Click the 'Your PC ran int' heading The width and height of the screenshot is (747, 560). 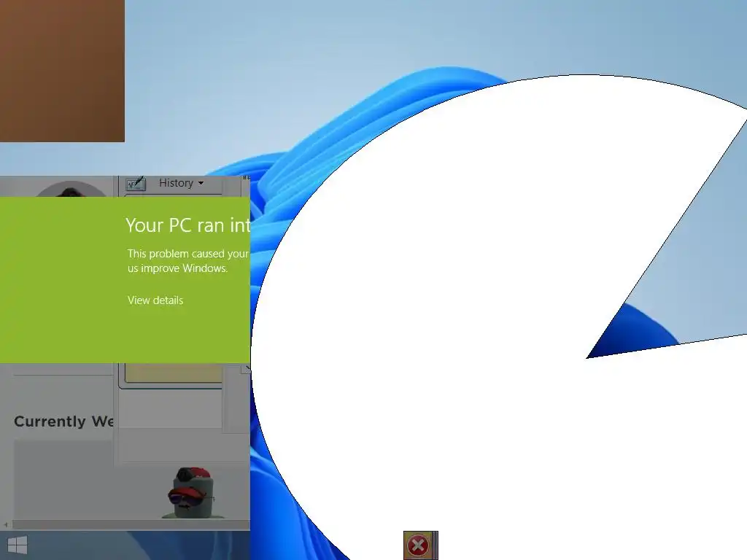[187, 225]
